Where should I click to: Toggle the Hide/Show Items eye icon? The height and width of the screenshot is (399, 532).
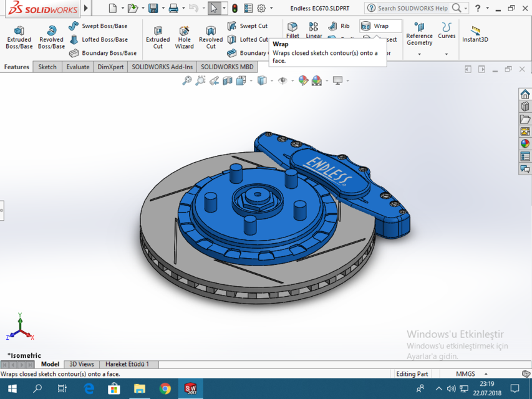[283, 81]
